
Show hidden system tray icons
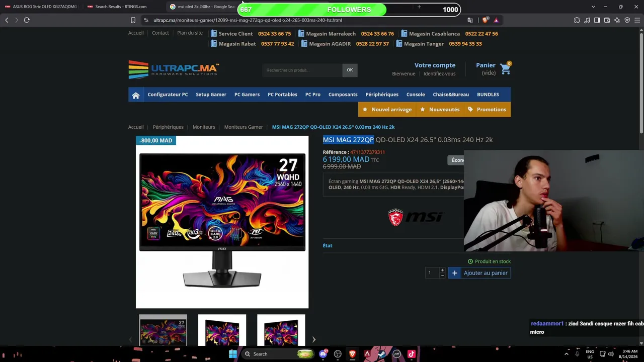pyautogui.click(x=567, y=354)
